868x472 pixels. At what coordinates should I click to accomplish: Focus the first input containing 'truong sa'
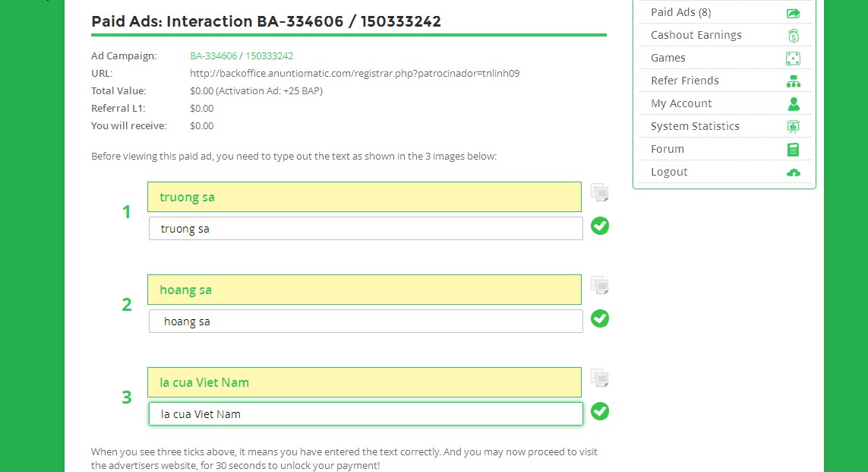pos(365,229)
